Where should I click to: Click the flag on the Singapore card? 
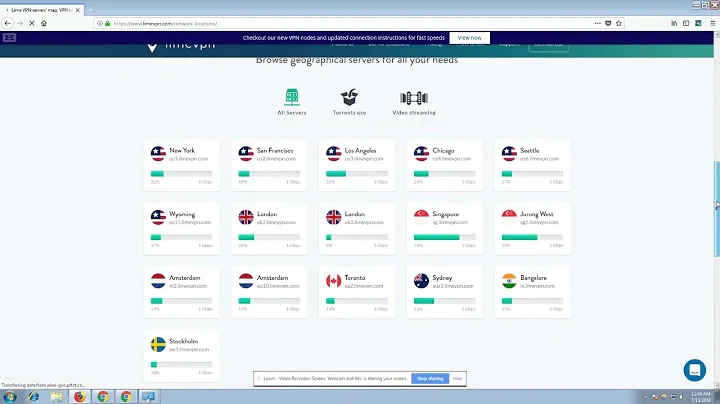[421, 217]
